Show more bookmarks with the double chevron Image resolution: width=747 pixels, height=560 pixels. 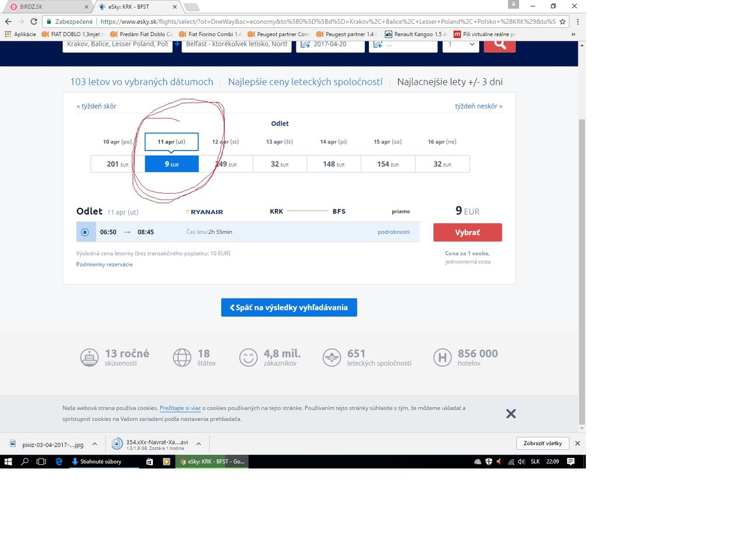pyautogui.click(x=573, y=34)
